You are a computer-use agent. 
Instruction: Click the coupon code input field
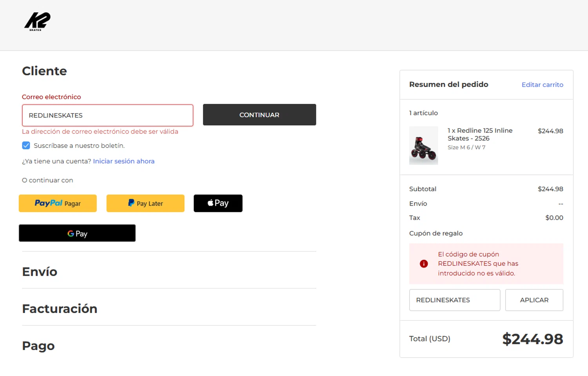click(x=454, y=300)
